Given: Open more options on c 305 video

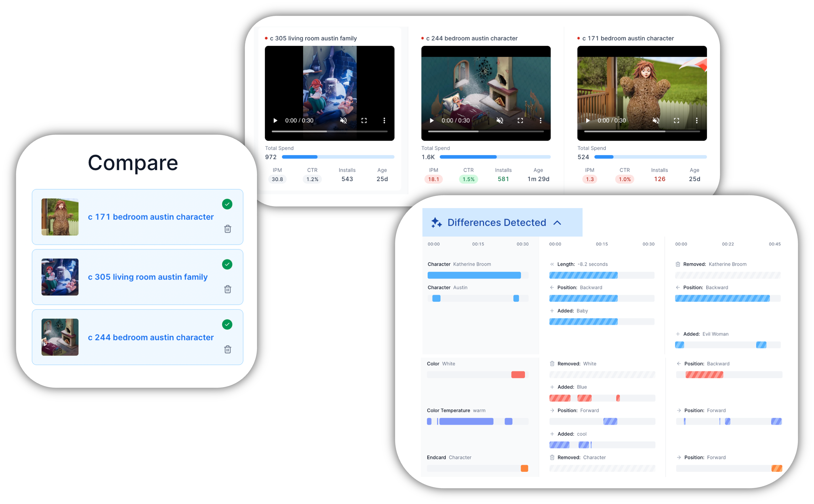Looking at the screenshot, I should 384,120.
